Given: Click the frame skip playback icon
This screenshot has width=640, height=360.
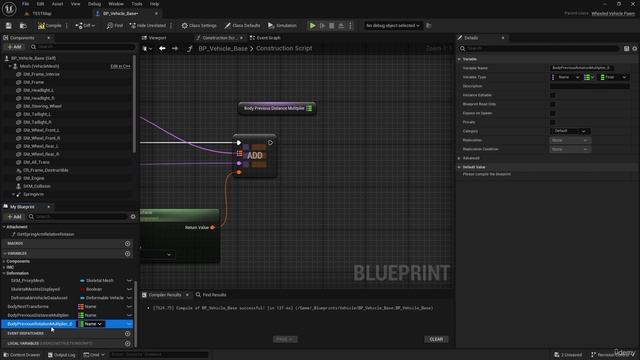Looking at the screenshot, I should click(322, 26).
